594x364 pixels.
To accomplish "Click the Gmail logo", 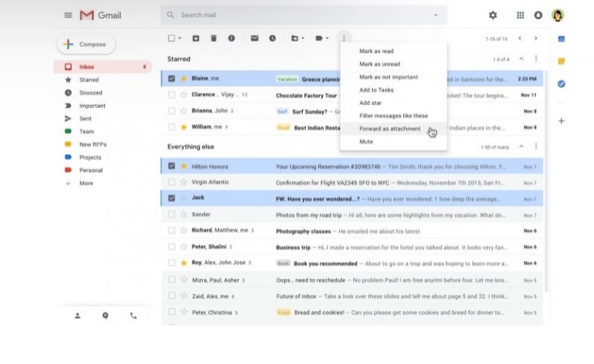I will pyautogui.click(x=101, y=15).
